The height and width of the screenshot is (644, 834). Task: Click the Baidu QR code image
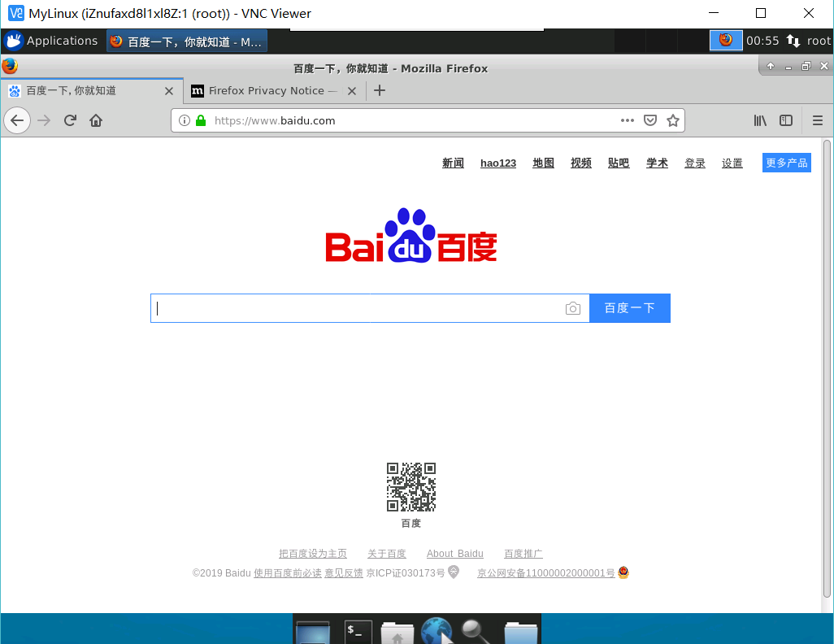[410, 485]
